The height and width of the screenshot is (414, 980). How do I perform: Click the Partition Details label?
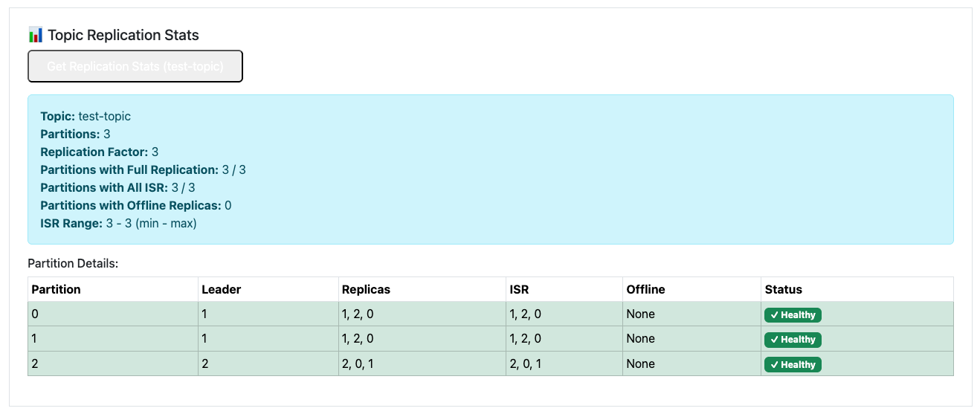(73, 263)
